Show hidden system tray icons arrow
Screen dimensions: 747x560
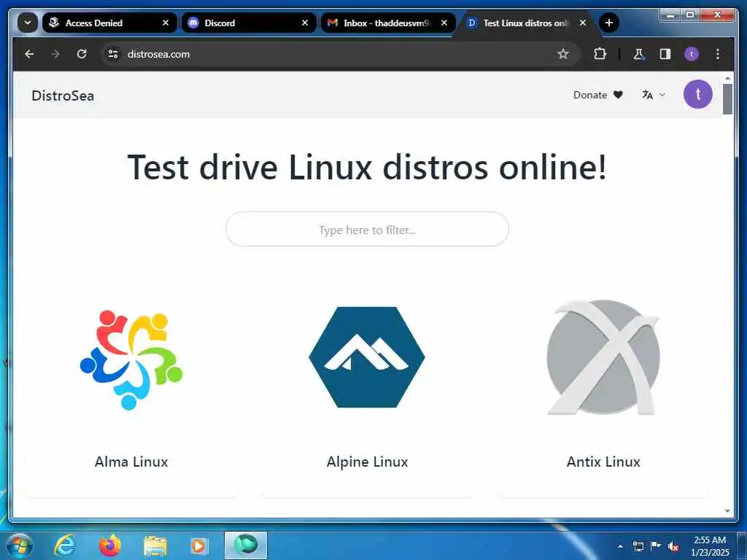620,546
